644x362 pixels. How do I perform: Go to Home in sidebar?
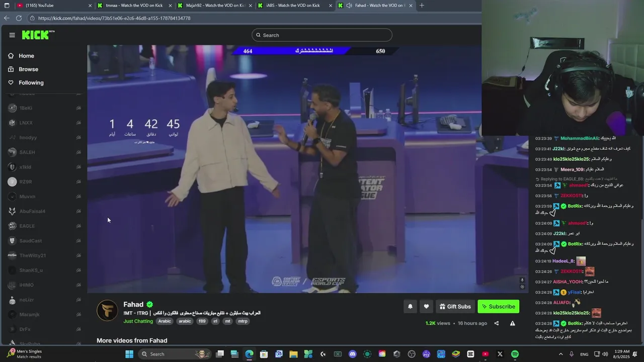tap(26, 56)
